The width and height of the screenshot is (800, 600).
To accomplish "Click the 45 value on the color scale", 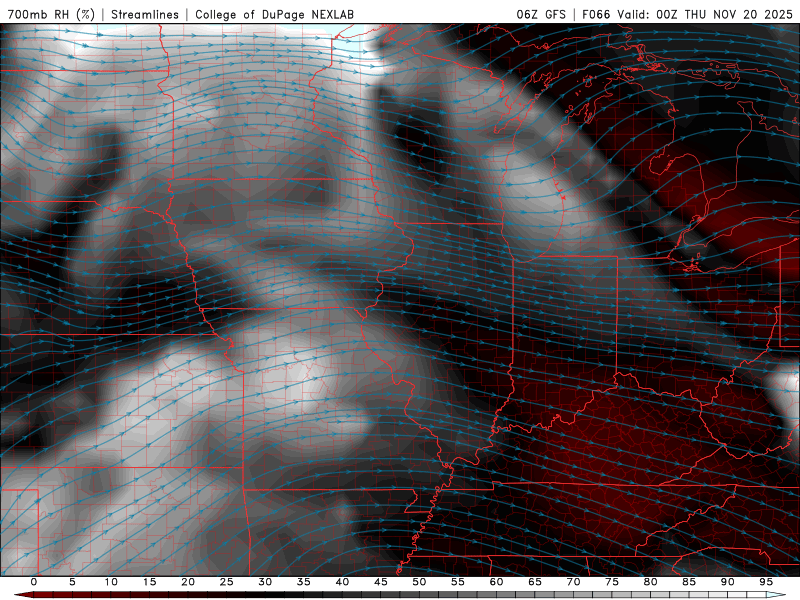I will (x=381, y=582).
